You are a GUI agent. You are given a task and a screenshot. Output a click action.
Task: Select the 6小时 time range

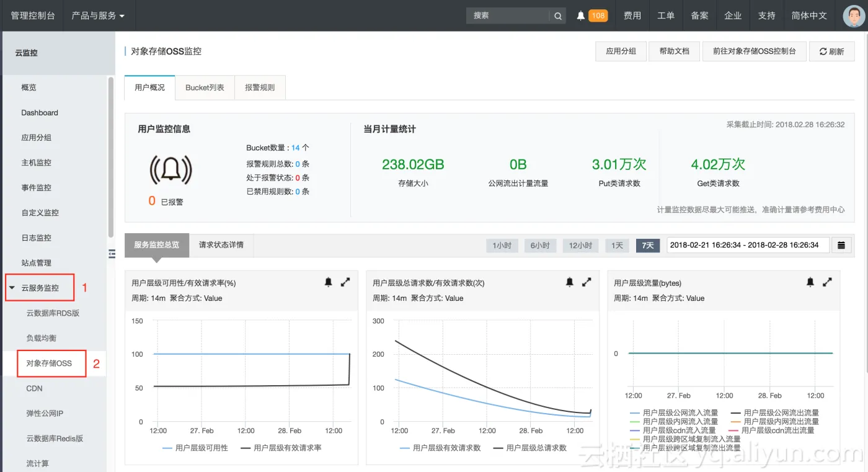540,246
